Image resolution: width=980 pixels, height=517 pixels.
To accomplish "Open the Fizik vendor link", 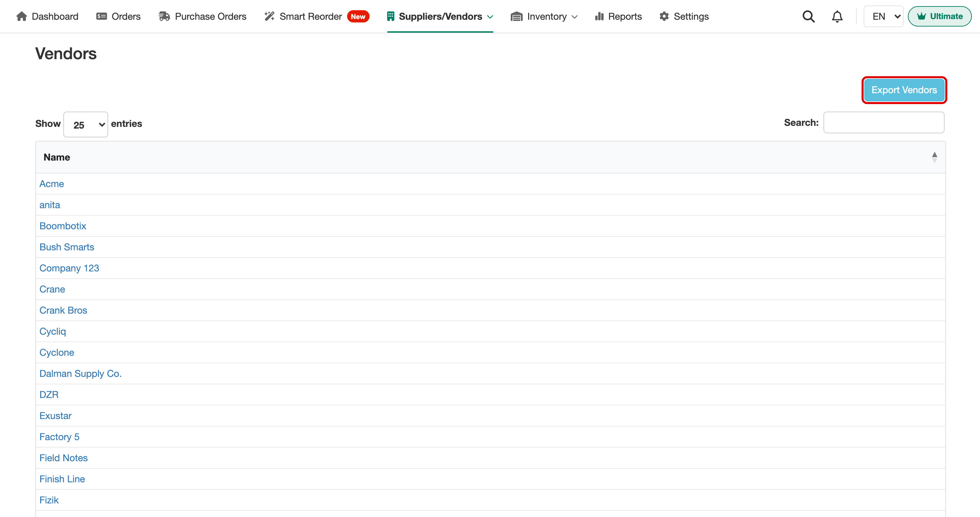I will [x=49, y=500].
